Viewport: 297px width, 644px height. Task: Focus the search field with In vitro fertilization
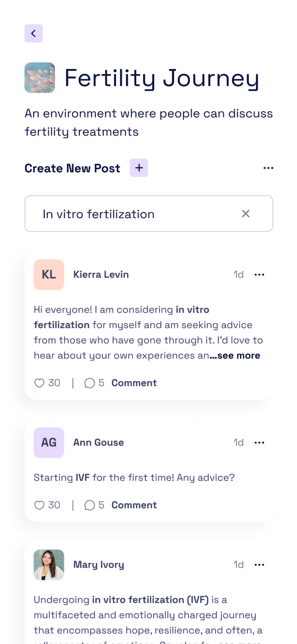pyautogui.click(x=135, y=214)
